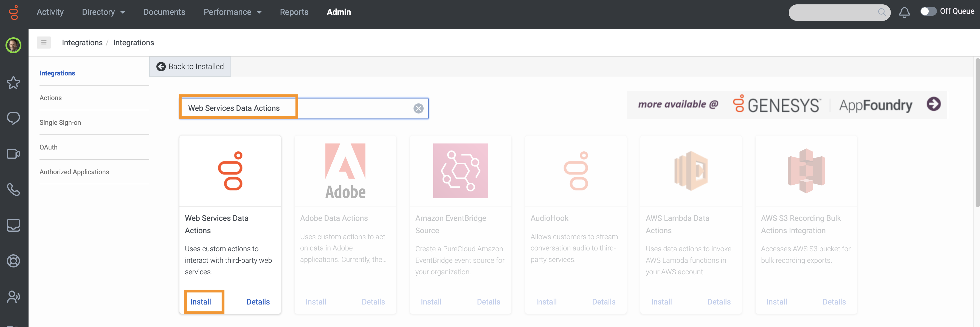This screenshot has height=327, width=980.
Task: Expand the Directory dropdown menu
Action: (103, 12)
